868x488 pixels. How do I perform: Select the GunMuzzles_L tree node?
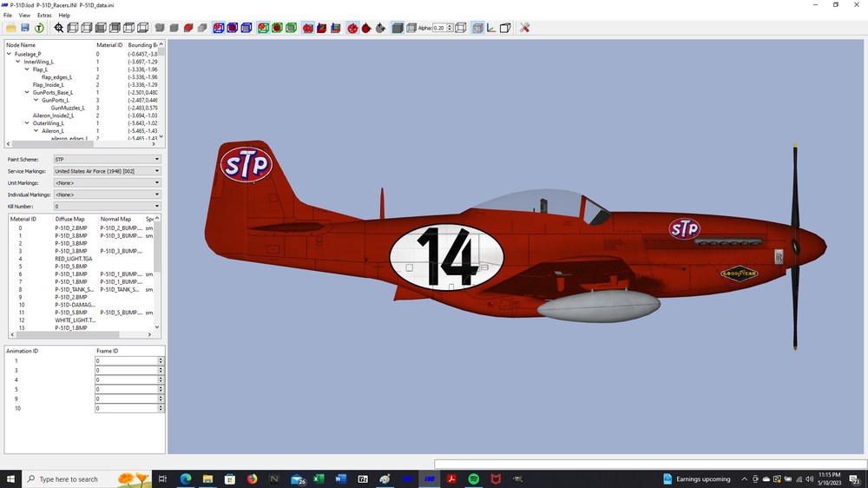click(x=68, y=108)
